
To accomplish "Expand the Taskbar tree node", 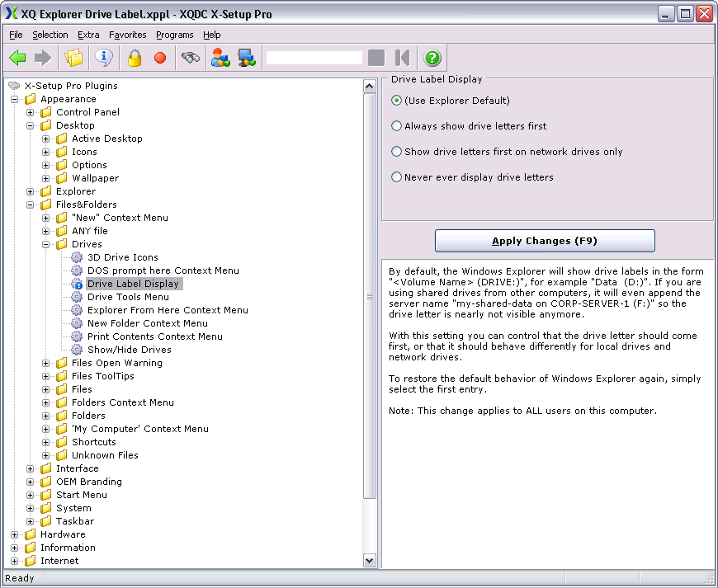I will 31,521.
